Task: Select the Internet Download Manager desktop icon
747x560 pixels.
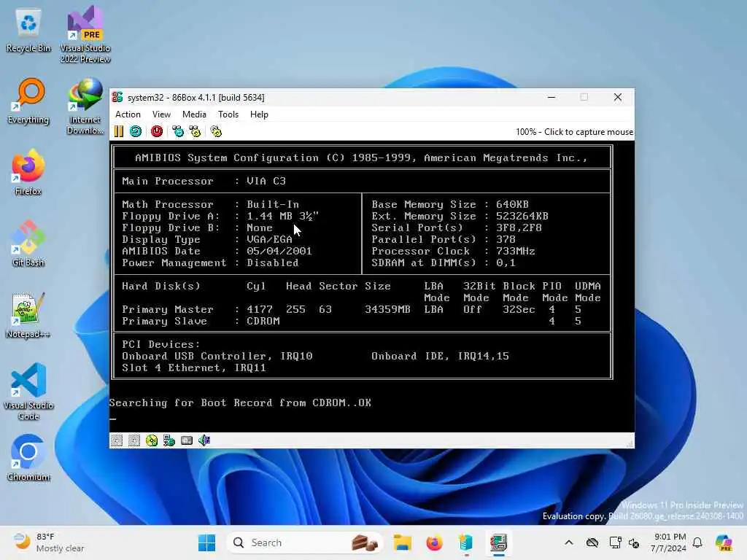Action: point(85,106)
